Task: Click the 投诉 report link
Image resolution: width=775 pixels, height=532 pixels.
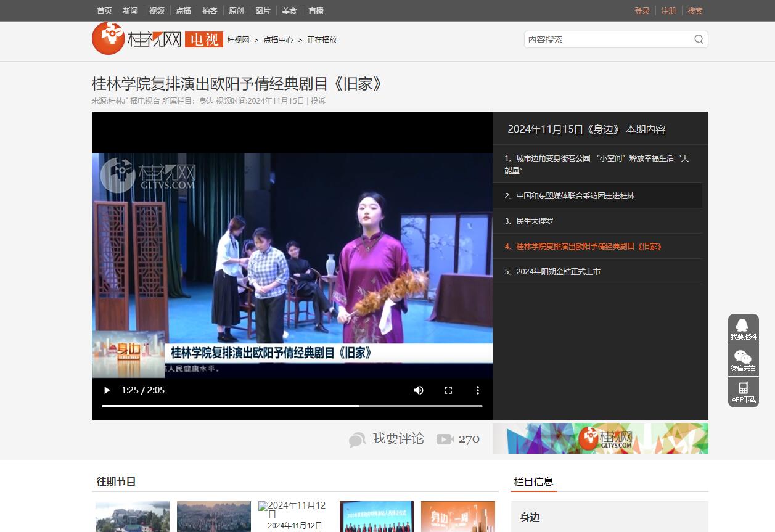Action: [x=318, y=100]
